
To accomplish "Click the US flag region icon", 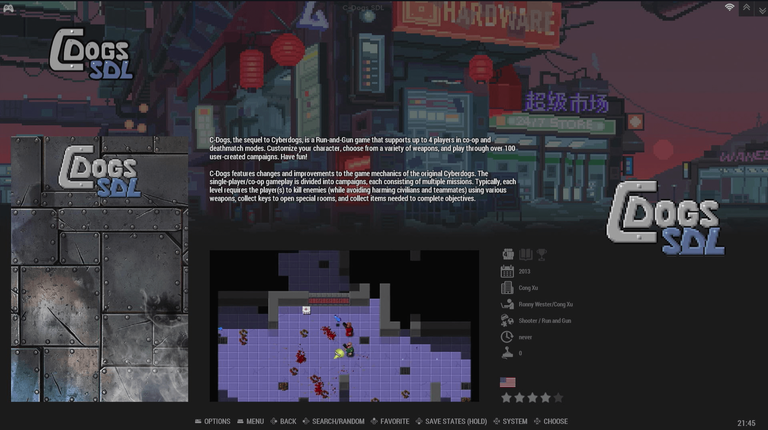I will pyautogui.click(x=507, y=382).
